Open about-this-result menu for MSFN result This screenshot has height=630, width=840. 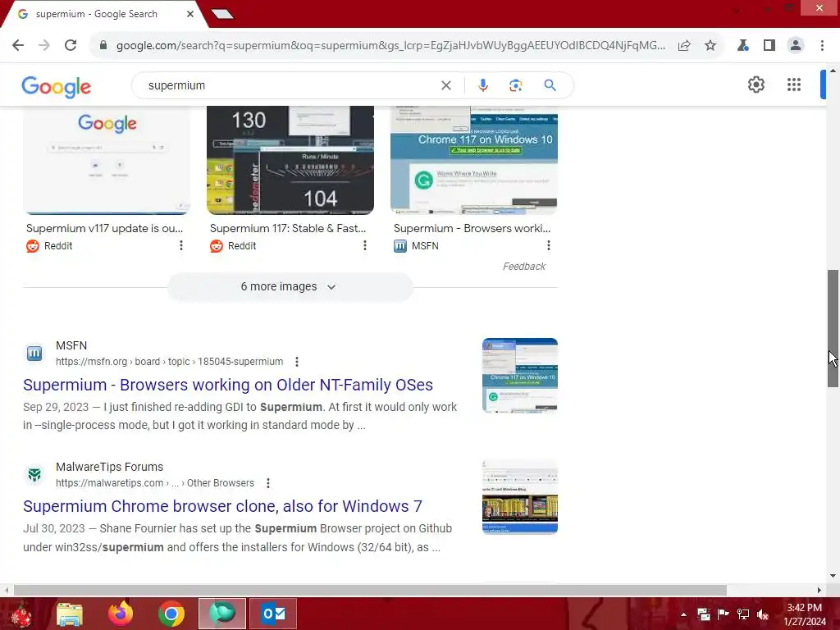click(297, 362)
